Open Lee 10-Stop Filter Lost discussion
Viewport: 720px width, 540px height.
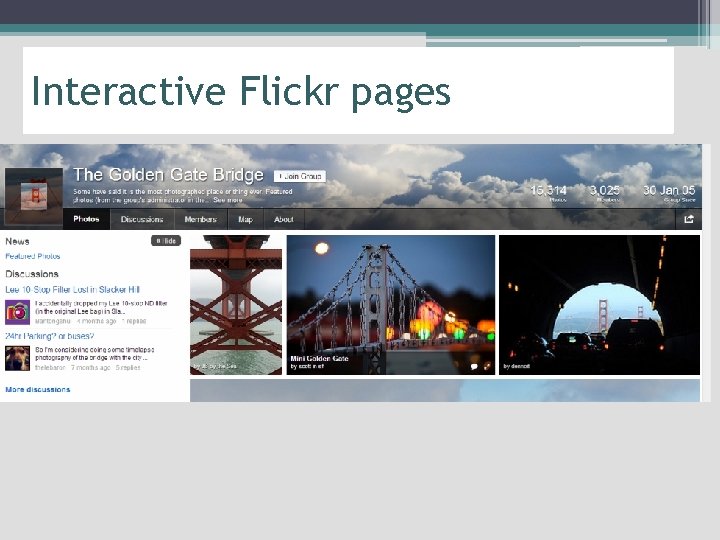[73, 290]
